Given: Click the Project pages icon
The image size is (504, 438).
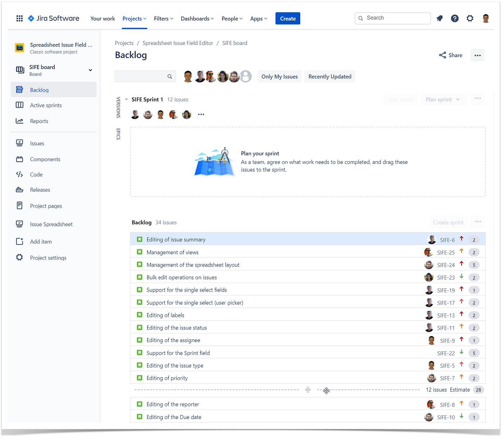Looking at the screenshot, I should point(19,206).
